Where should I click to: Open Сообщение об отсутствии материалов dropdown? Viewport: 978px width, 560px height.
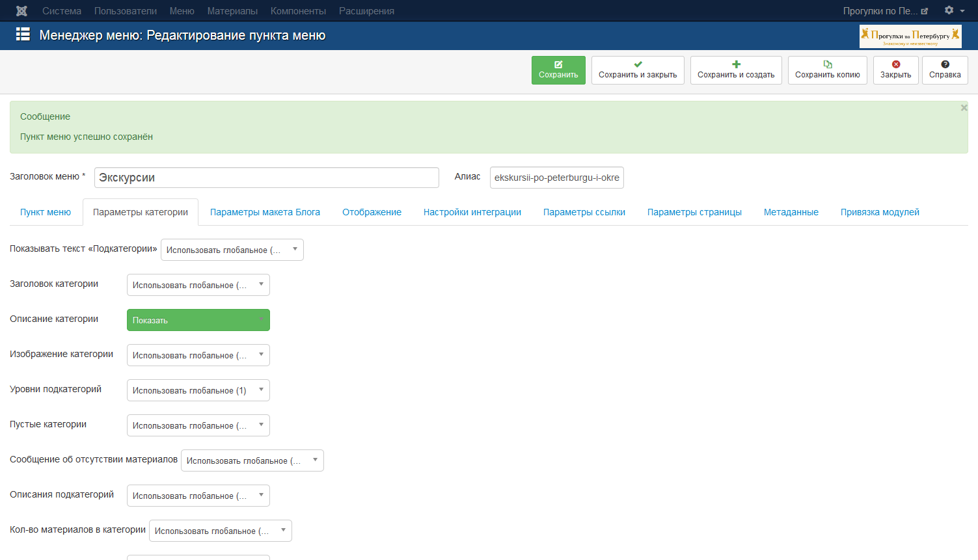point(252,460)
